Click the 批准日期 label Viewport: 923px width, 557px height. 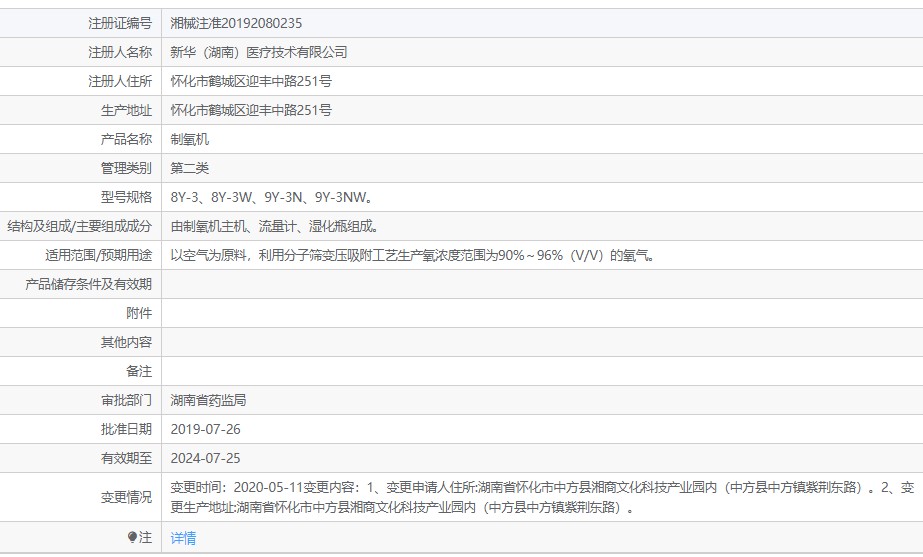(x=127, y=429)
